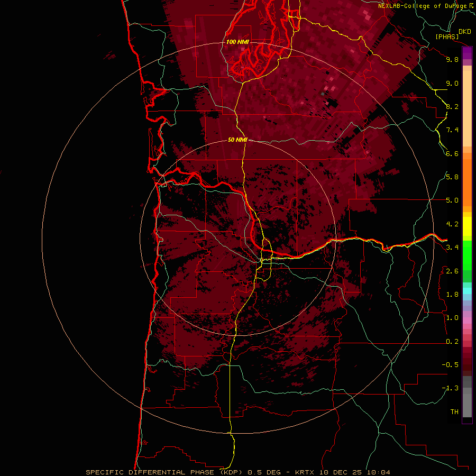Click the 50 NMI range ring label
Screen dimensions: 476x476
click(x=237, y=140)
